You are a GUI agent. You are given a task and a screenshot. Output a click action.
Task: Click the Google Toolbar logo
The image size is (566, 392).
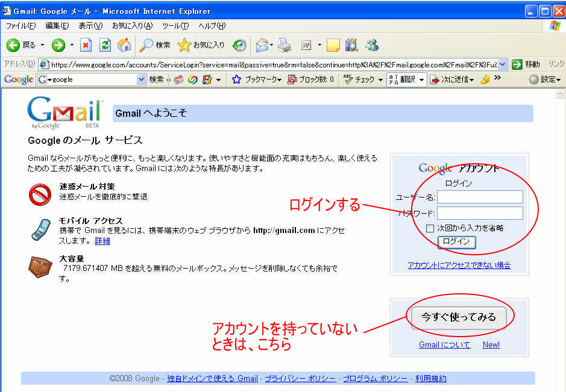click(x=19, y=79)
